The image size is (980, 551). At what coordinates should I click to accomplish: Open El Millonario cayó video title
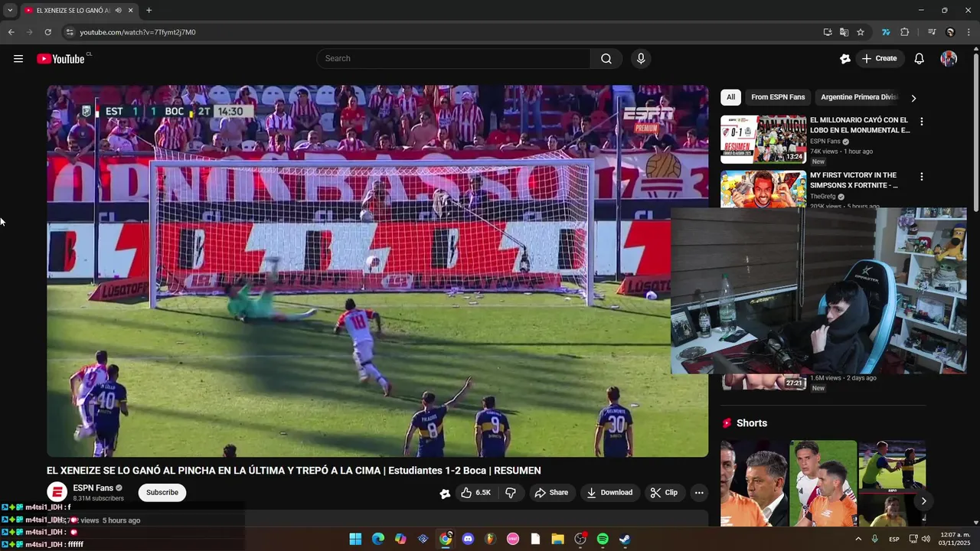click(x=860, y=126)
